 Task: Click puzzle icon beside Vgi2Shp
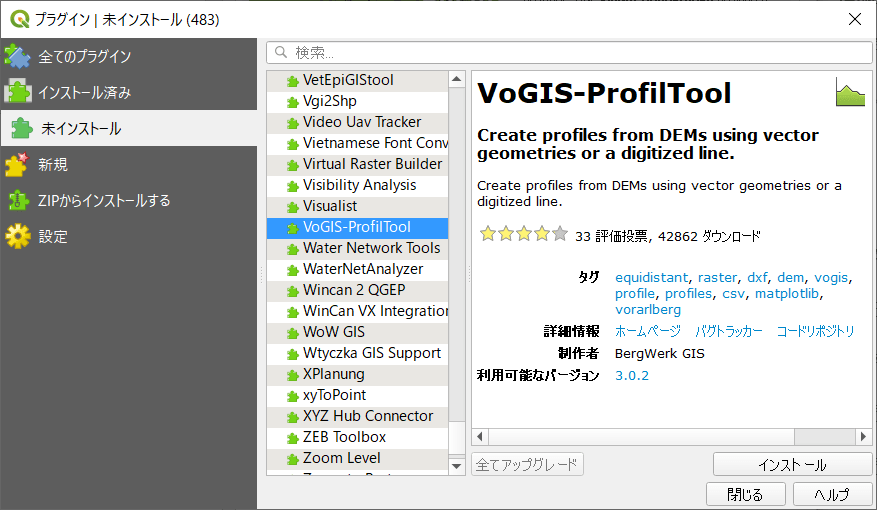[292, 103]
